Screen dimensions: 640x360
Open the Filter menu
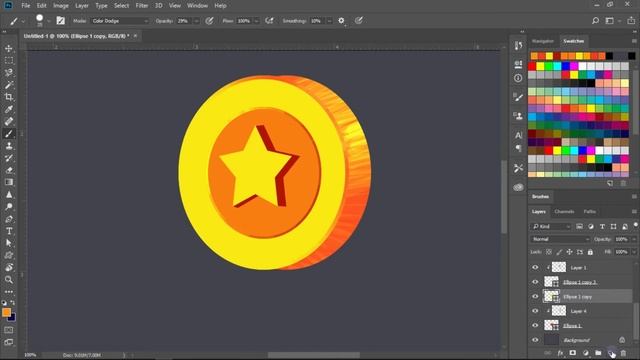142,6
